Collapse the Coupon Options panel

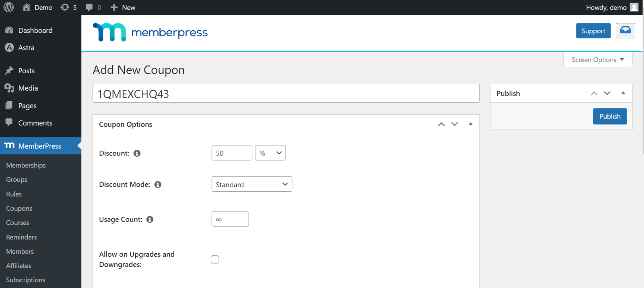(x=470, y=124)
